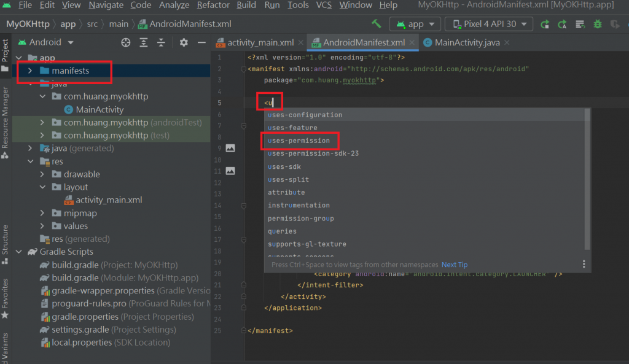Collapse the layout folder

[x=42, y=187]
